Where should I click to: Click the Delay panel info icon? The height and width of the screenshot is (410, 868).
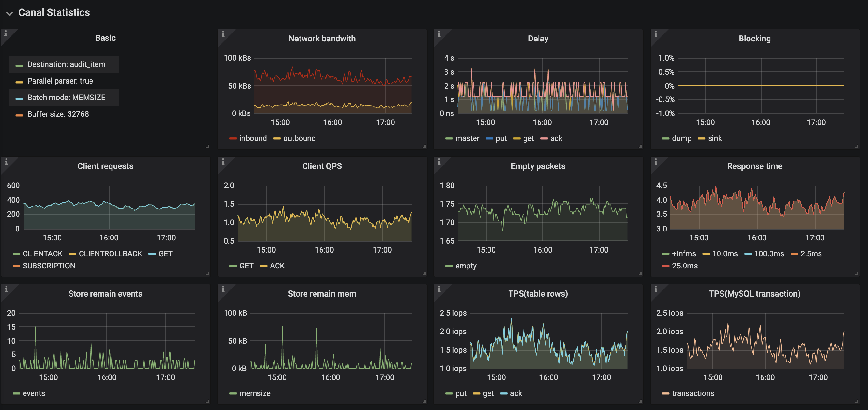tap(439, 34)
